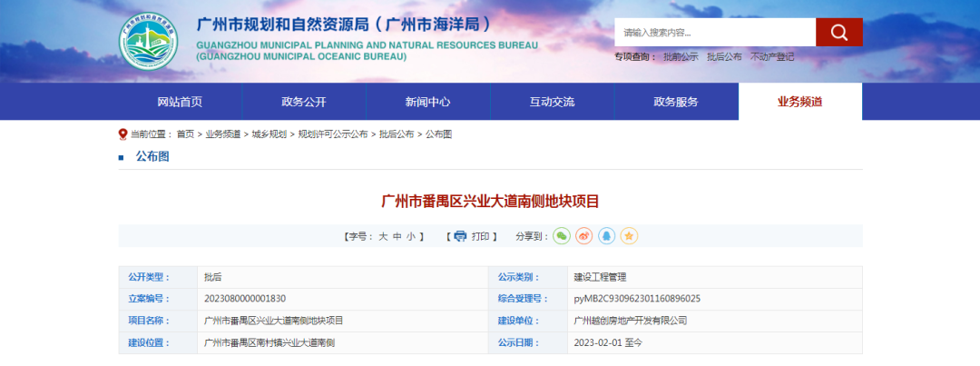Share the page via the Weibo icon
Viewport: 980px width, 366px height.
[x=584, y=236]
